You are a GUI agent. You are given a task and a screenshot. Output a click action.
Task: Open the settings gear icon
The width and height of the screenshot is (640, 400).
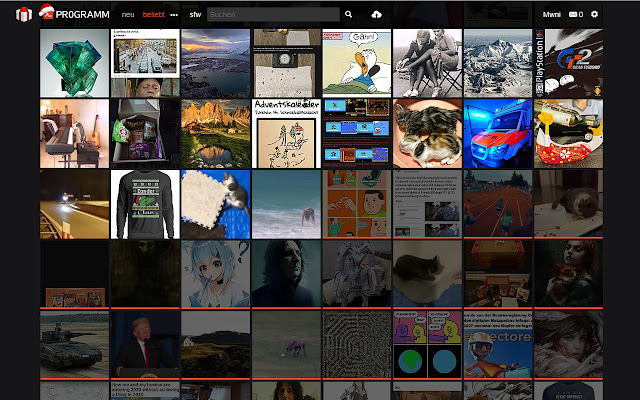[x=594, y=14]
